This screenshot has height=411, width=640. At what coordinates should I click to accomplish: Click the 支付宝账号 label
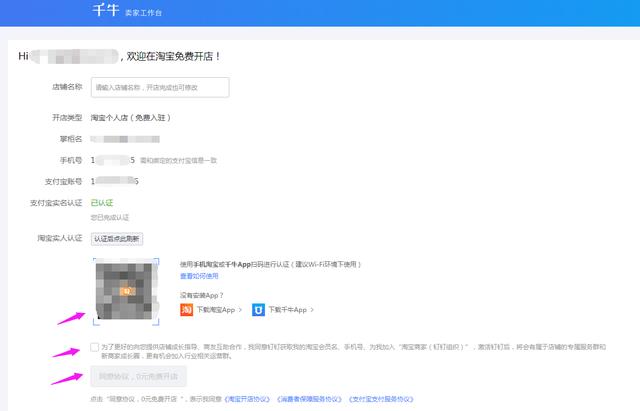(64, 181)
